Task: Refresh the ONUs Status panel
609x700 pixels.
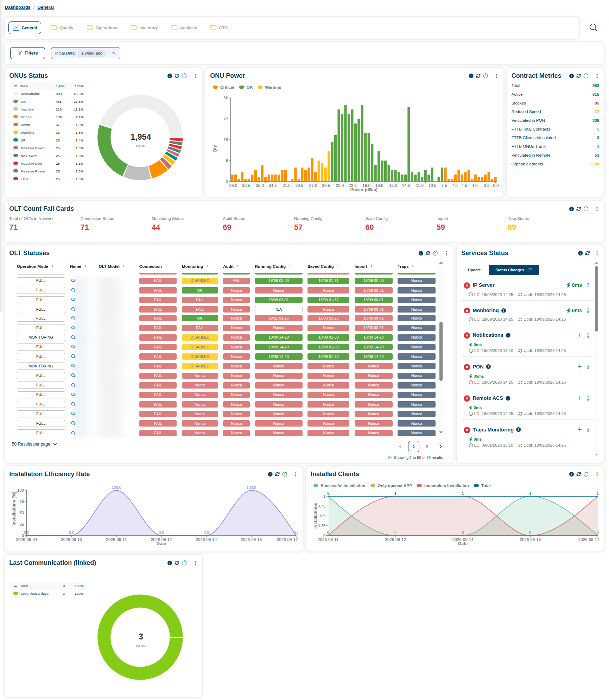Action: click(177, 76)
